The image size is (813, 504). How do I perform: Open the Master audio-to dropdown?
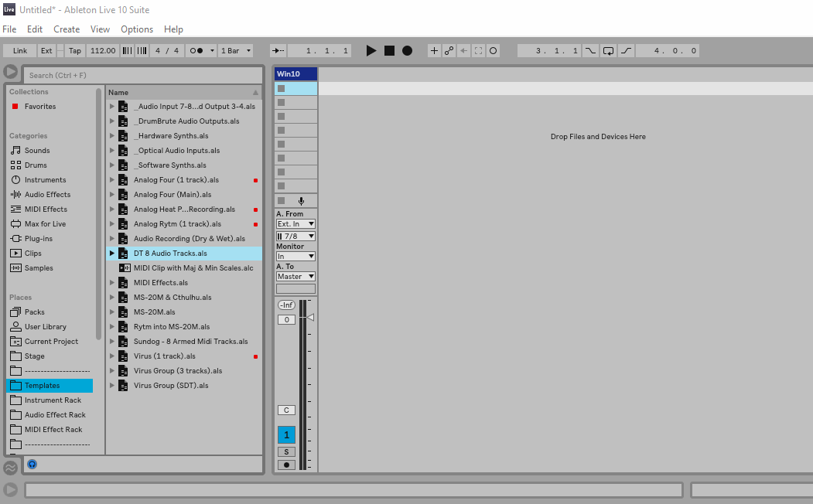click(x=295, y=277)
